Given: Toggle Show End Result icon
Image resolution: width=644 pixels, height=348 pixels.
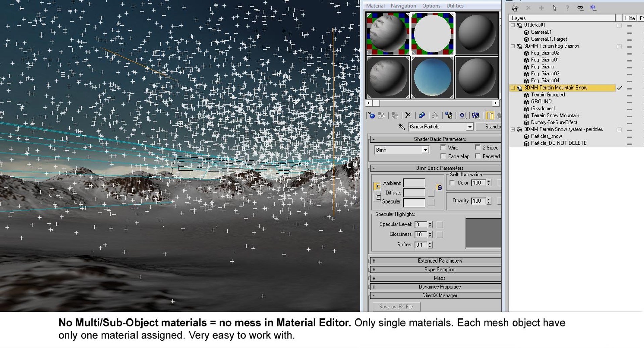Looking at the screenshot, I should point(490,115).
